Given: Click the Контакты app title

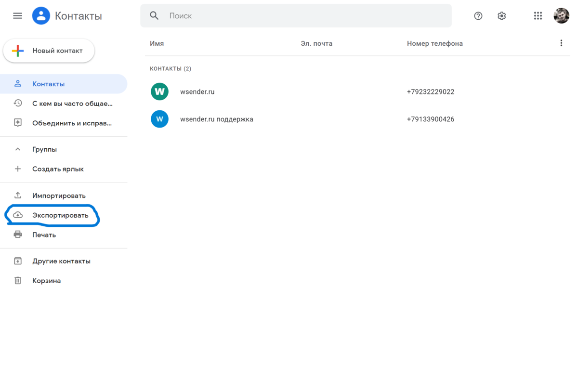Looking at the screenshot, I should pos(79,16).
